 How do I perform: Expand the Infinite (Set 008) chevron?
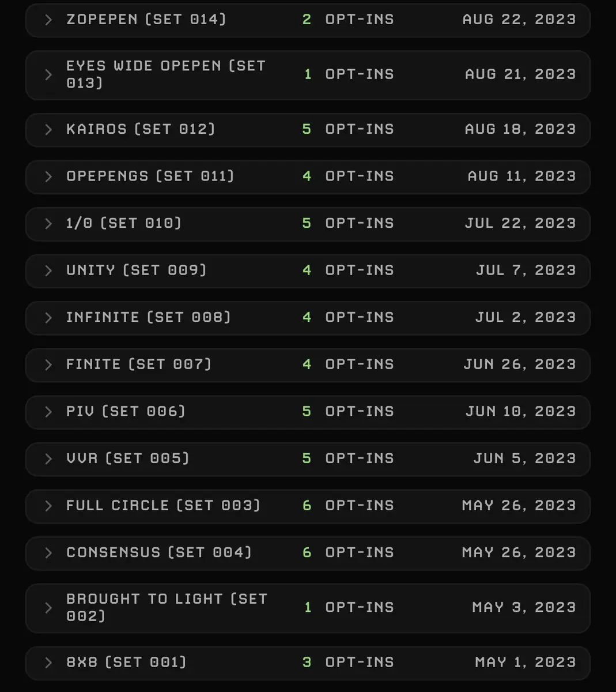(x=48, y=318)
